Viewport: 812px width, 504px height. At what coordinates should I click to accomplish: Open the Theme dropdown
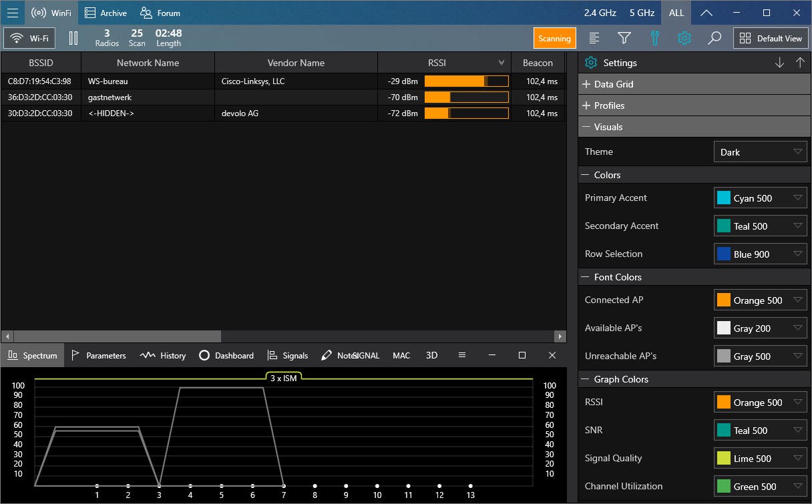point(760,152)
